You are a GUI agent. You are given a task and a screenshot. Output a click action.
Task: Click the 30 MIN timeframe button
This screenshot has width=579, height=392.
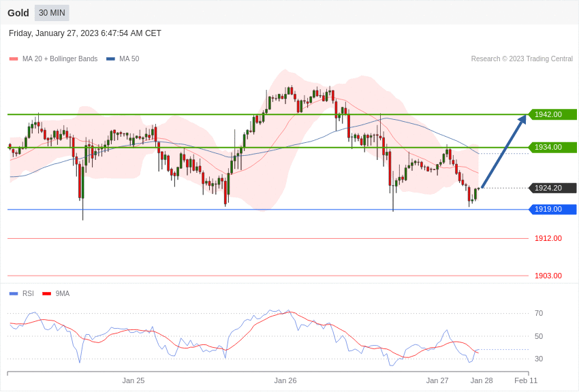[x=52, y=13]
